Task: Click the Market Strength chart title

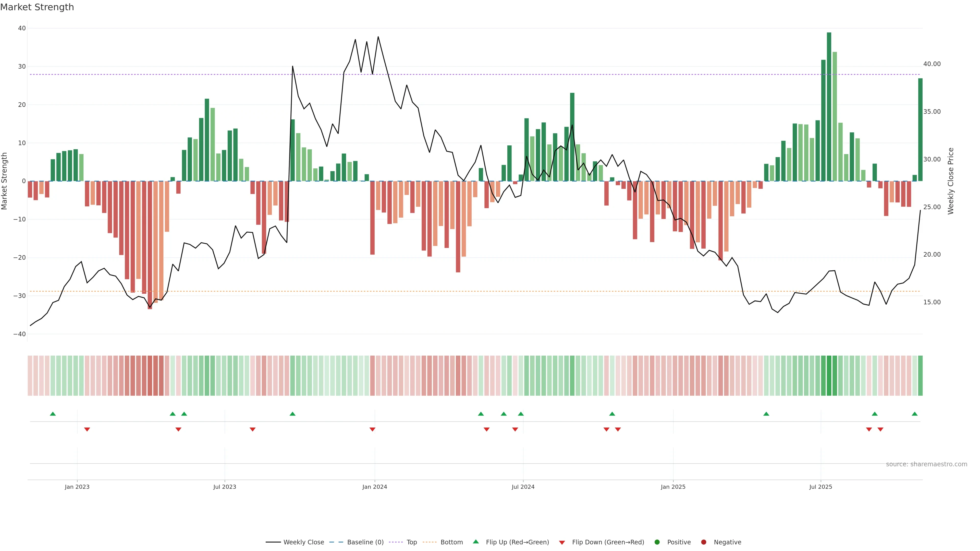Action: [x=37, y=7]
